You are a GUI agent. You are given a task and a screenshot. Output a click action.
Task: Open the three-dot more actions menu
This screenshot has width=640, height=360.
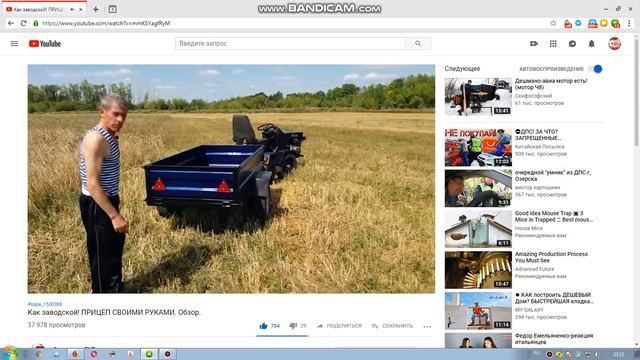point(427,326)
